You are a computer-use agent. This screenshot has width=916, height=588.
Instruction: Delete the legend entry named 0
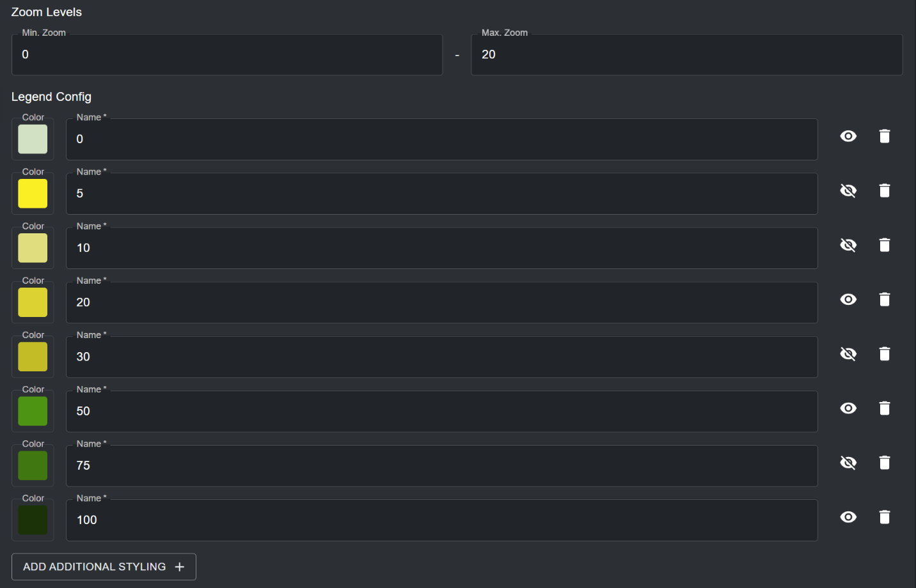[x=885, y=136]
